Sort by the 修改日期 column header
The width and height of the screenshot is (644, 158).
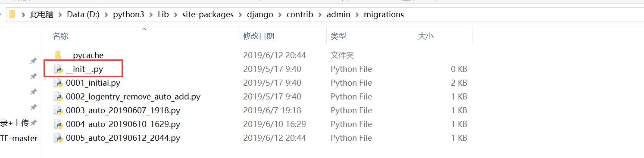pos(259,36)
